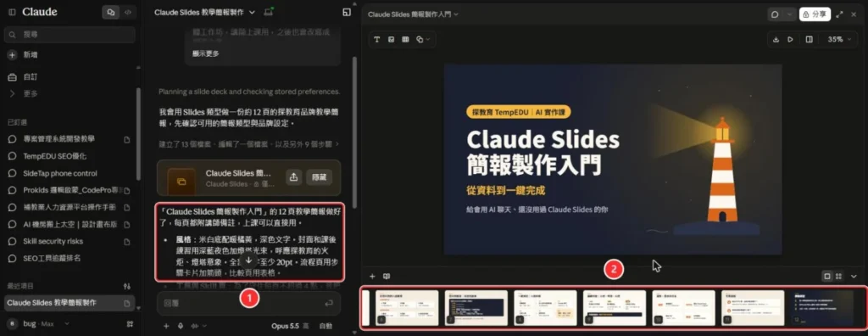
Task: Open speaker notes book icon
Action: pyautogui.click(x=387, y=276)
